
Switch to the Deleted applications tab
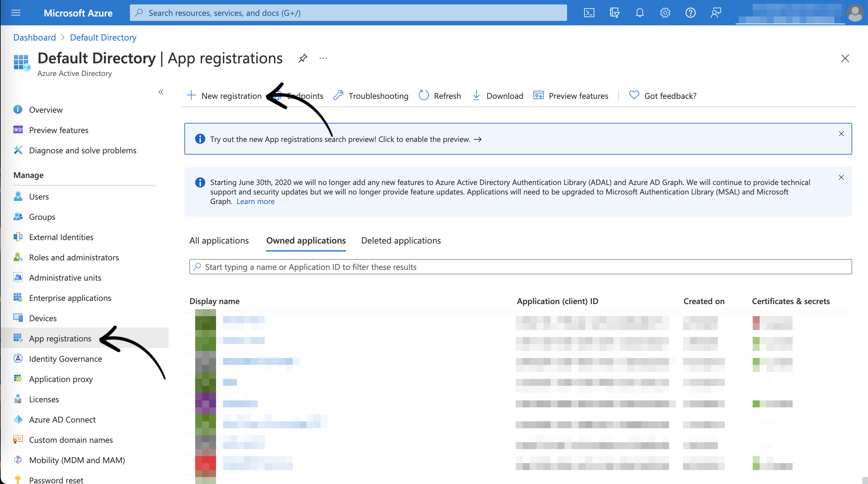[x=401, y=240]
